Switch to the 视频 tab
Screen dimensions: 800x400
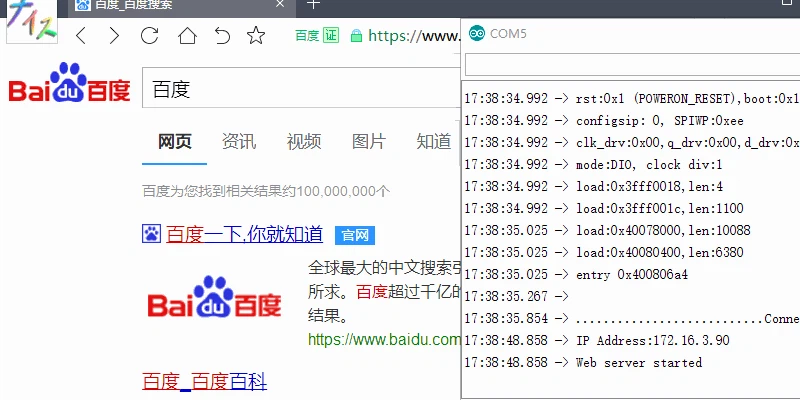304,142
